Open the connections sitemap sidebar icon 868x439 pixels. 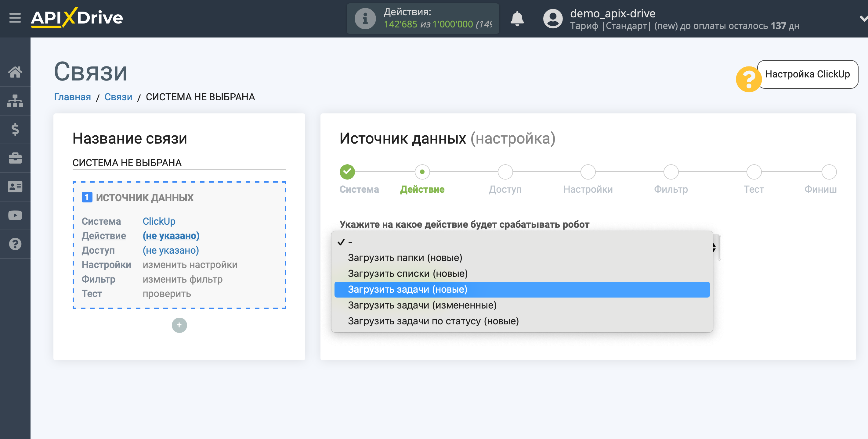pos(15,100)
